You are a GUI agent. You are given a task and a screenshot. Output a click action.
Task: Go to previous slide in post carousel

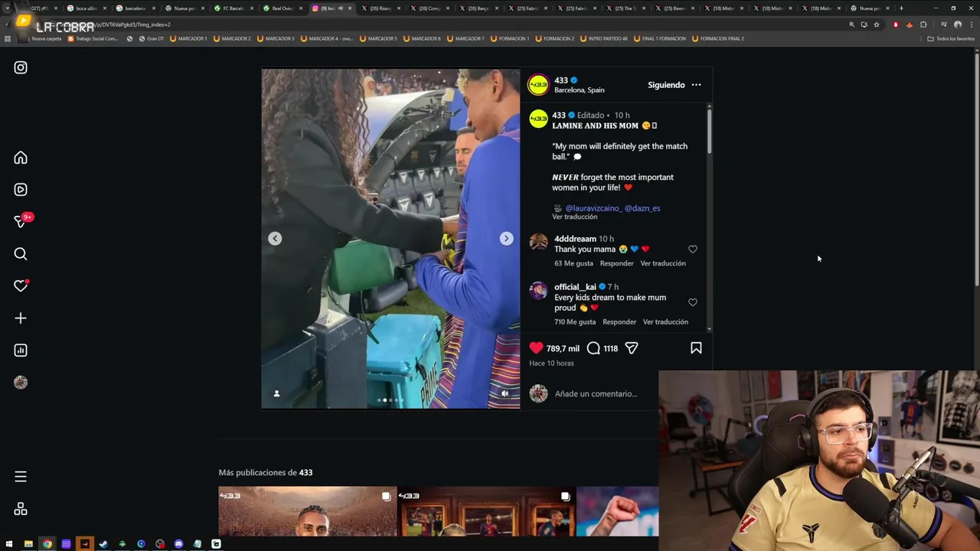275,239
